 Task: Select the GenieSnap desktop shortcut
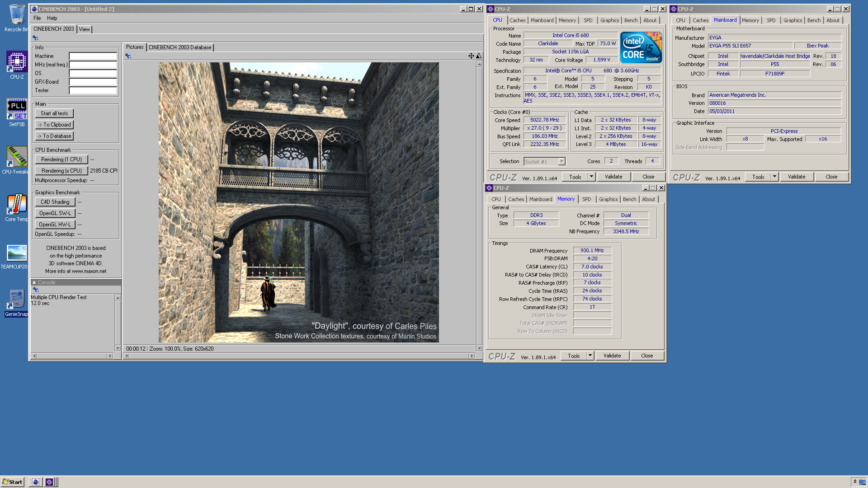click(17, 303)
